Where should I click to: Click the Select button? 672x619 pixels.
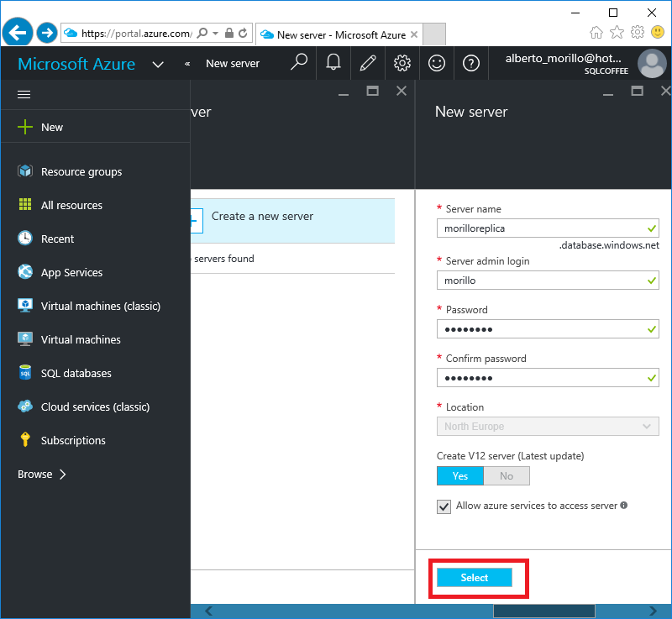click(x=474, y=578)
